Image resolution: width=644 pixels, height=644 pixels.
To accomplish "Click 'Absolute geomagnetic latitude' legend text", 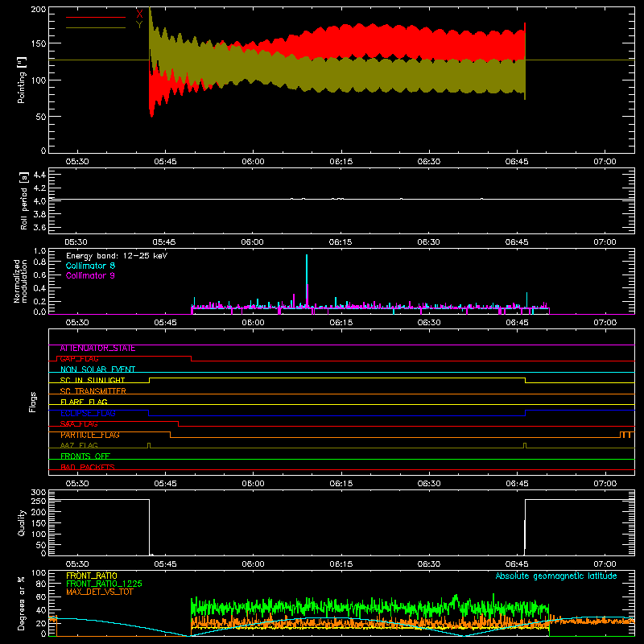I will 556,576.
